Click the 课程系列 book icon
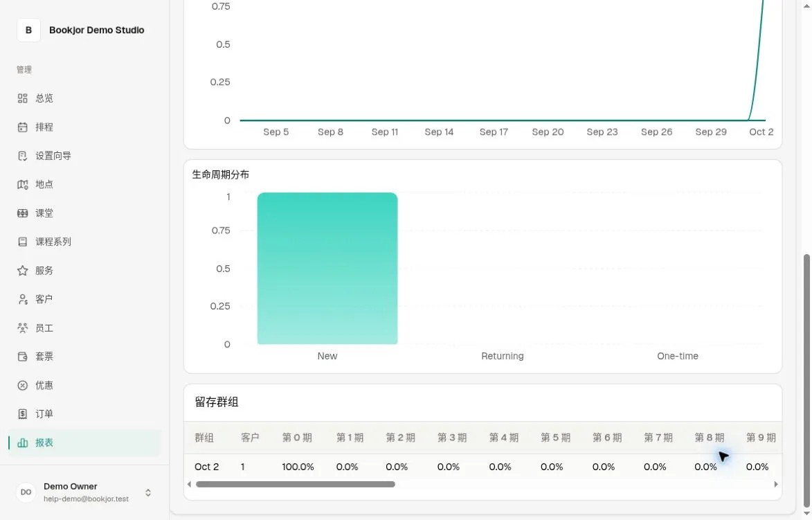This screenshot has width=812, height=520. tap(22, 242)
